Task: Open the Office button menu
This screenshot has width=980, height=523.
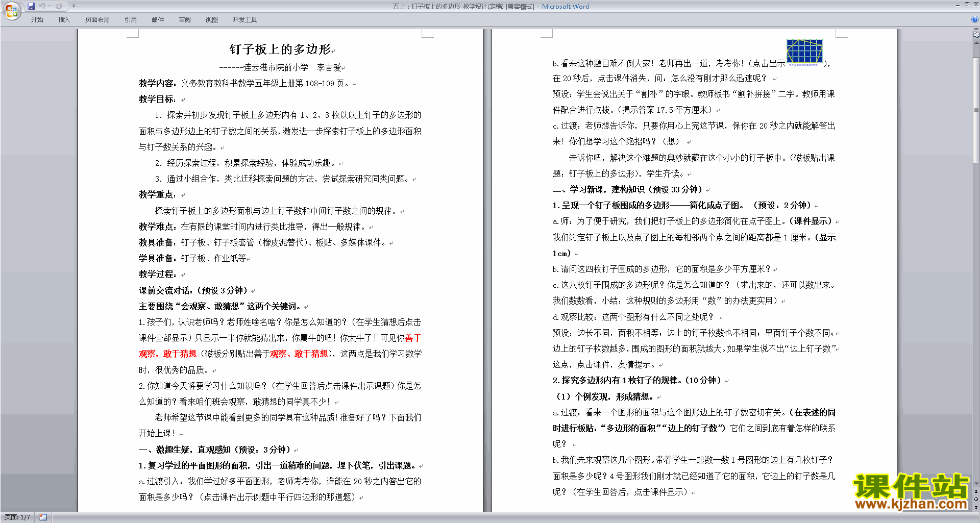Action: [11, 10]
